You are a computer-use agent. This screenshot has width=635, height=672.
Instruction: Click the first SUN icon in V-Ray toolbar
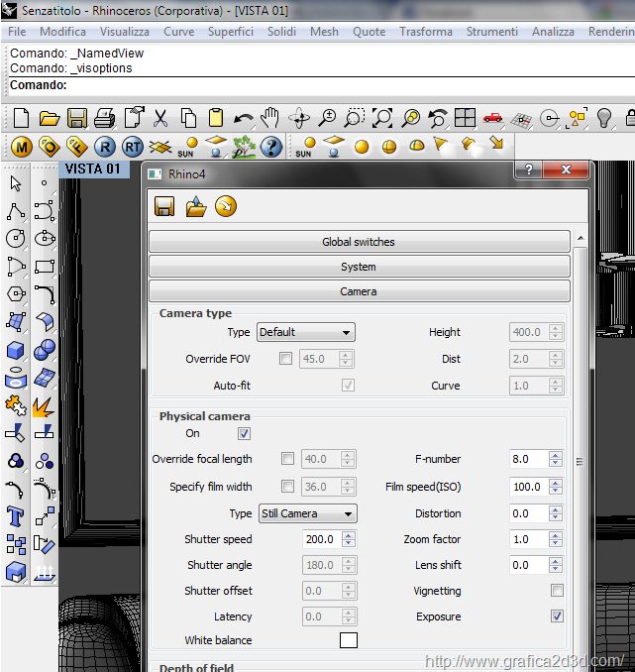pyautogui.click(x=187, y=147)
